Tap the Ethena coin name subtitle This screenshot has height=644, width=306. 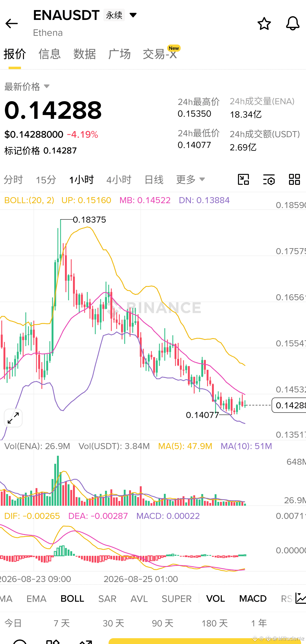pyautogui.click(x=48, y=33)
